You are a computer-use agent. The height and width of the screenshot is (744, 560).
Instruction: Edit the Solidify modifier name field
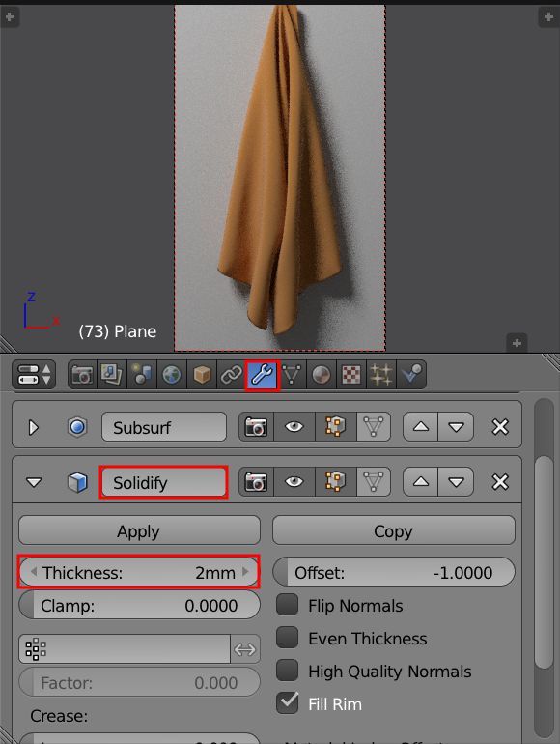[x=163, y=482]
